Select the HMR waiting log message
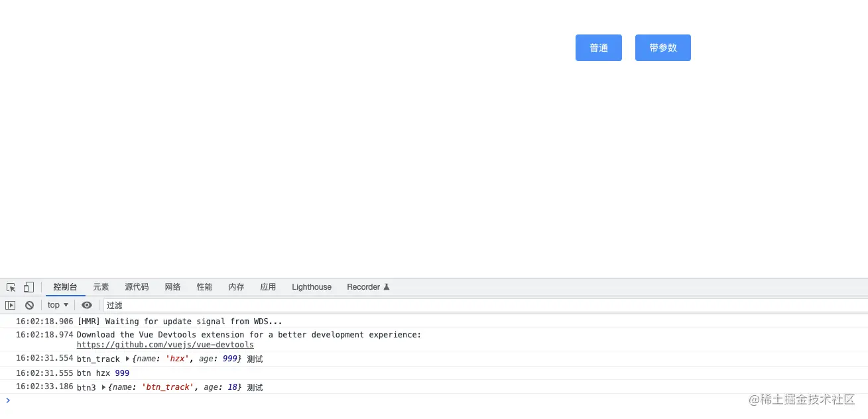The height and width of the screenshot is (419, 868). pos(180,322)
